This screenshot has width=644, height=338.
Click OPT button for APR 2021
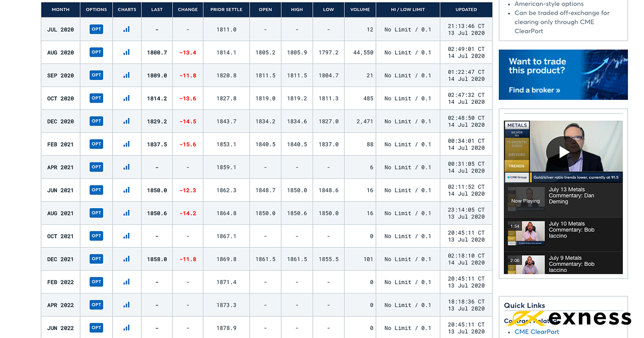(x=96, y=167)
